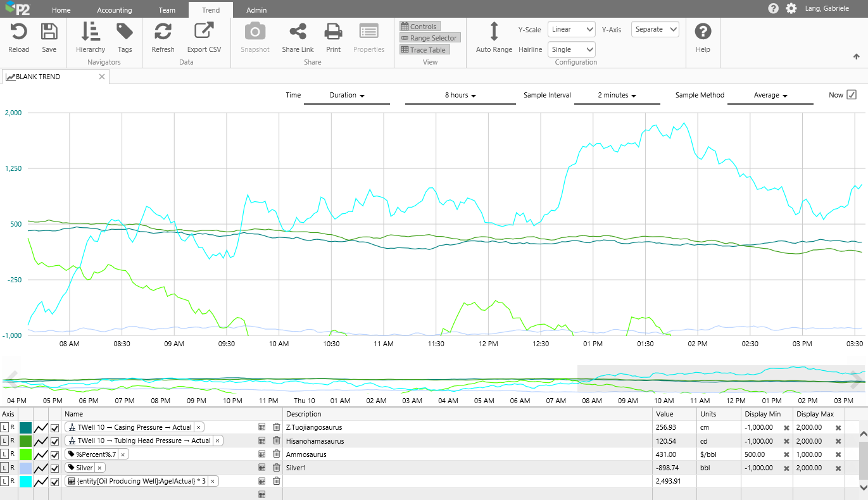Hide the Silver trace using its checkbox
The height and width of the screenshot is (500, 868).
55,468
